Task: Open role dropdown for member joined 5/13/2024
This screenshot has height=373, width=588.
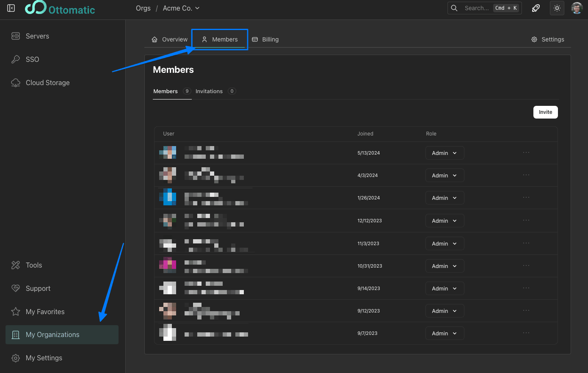Action: [x=444, y=153]
